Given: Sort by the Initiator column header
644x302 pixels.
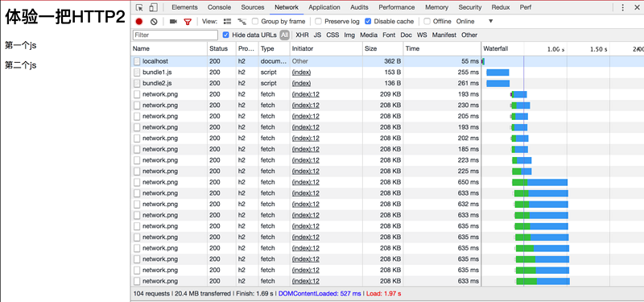Looking at the screenshot, I should pyautogui.click(x=326, y=48).
